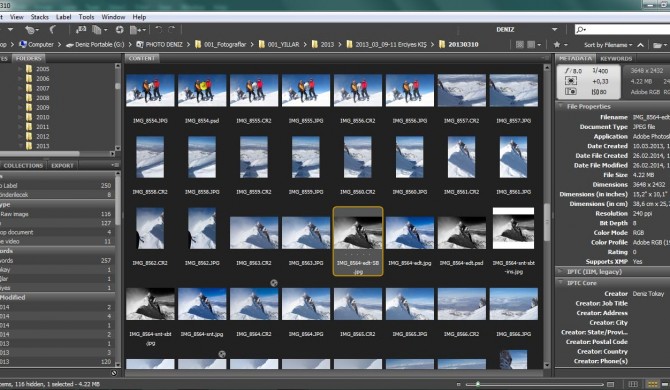Open the DENIZ workspace dropdown

pos(554,29)
